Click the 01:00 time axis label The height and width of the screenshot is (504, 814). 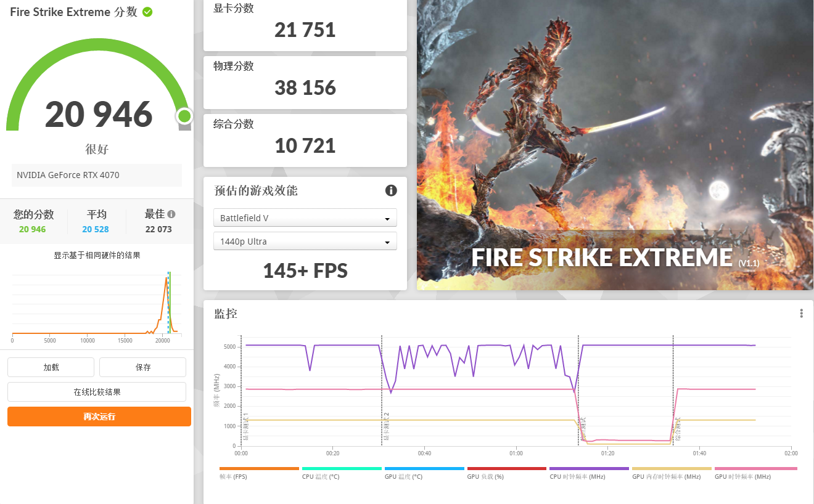pyautogui.click(x=516, y=453)
